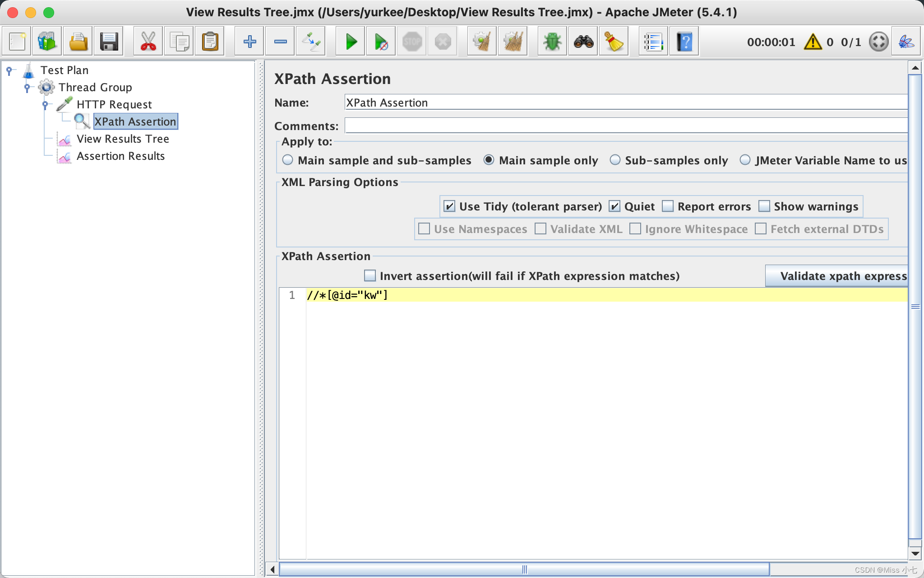Open the Templates icon in toolbar
The width and height of the screenshot is (924, 578).
coord(47,42)
